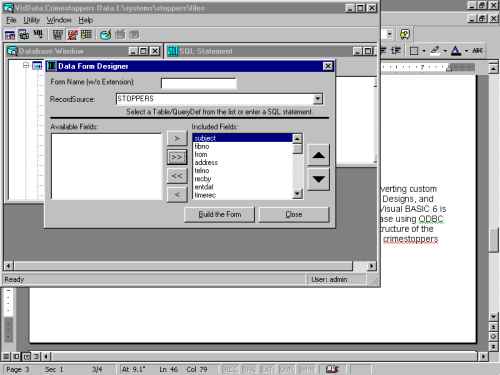Click Word's line spacing indent toolbar icon
Image resolution: width=500 pixels, height=375 pixels.
tap(396, 51)
